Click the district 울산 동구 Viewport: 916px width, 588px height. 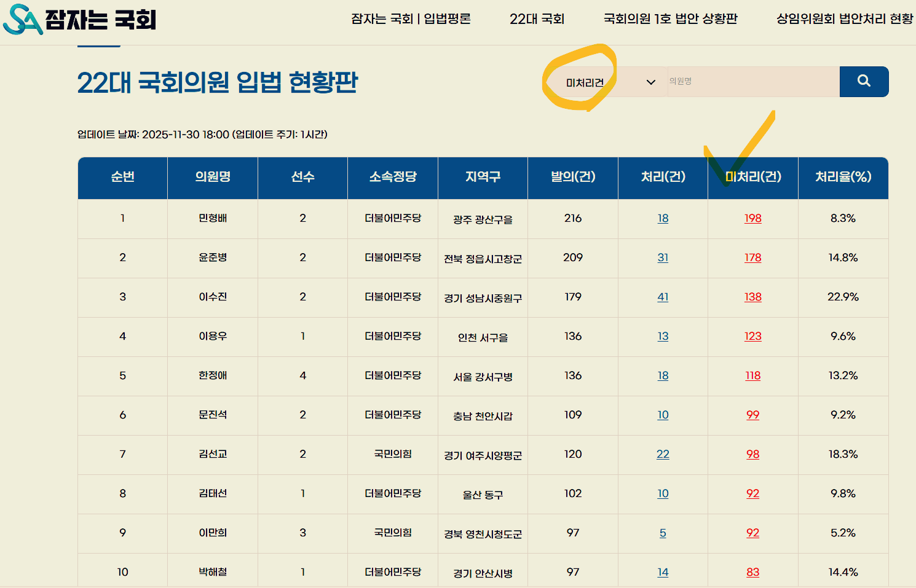point(483,495)
